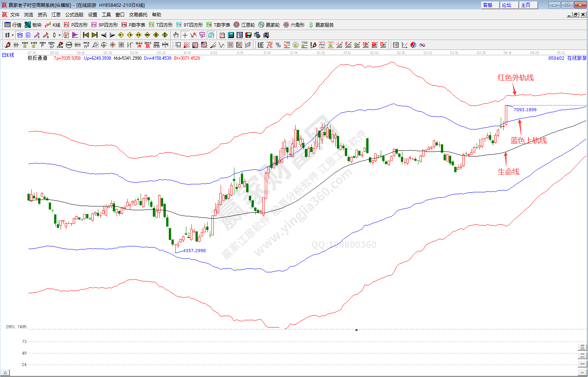Expand the triangle button at bottom-left corner
The image size is (588, 377).
tap(5, 372)
